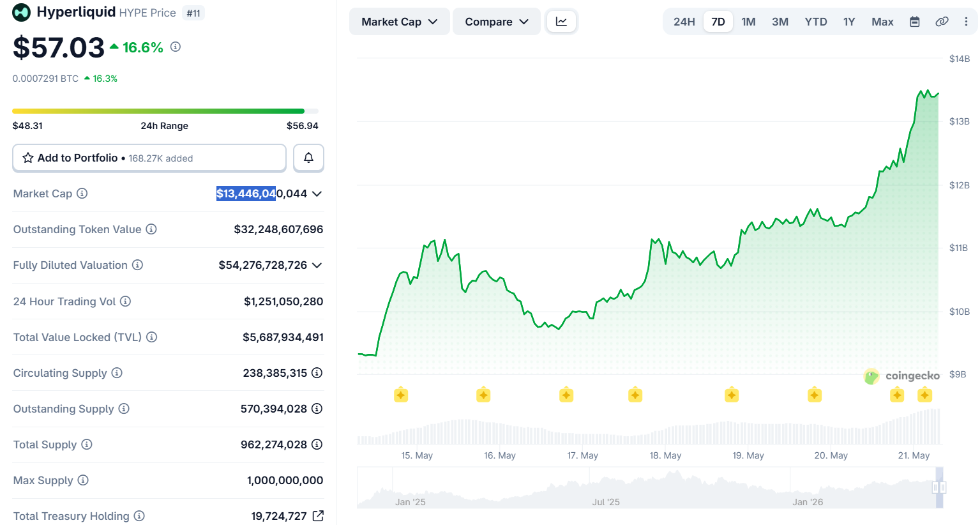
Task: Open 24 Hour Trading Vol info icon
Action: click(x=126, y=301)
